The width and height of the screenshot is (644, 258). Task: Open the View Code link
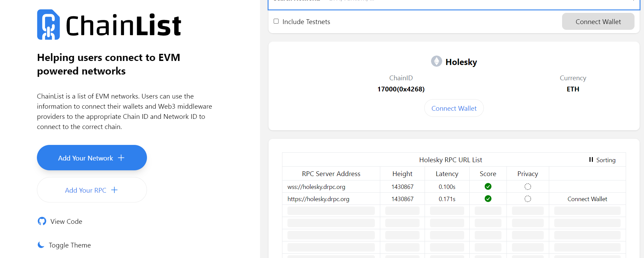pyautogui.click(x=66, y=221)
